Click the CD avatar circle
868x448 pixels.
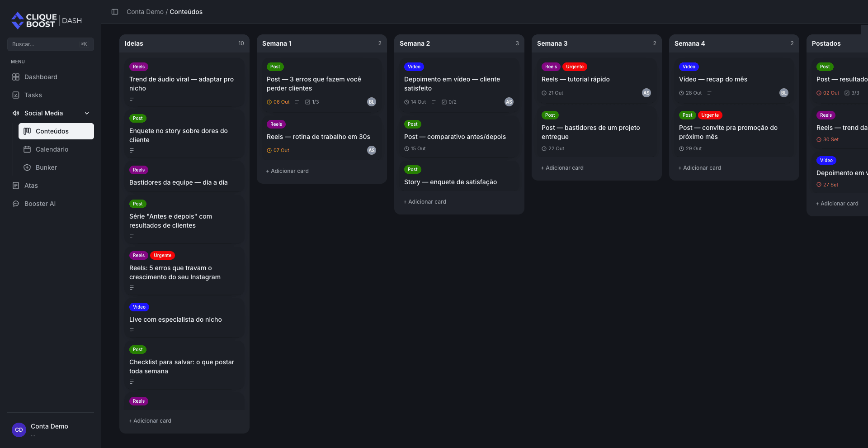pyautogui.click(x=19, y=430)
